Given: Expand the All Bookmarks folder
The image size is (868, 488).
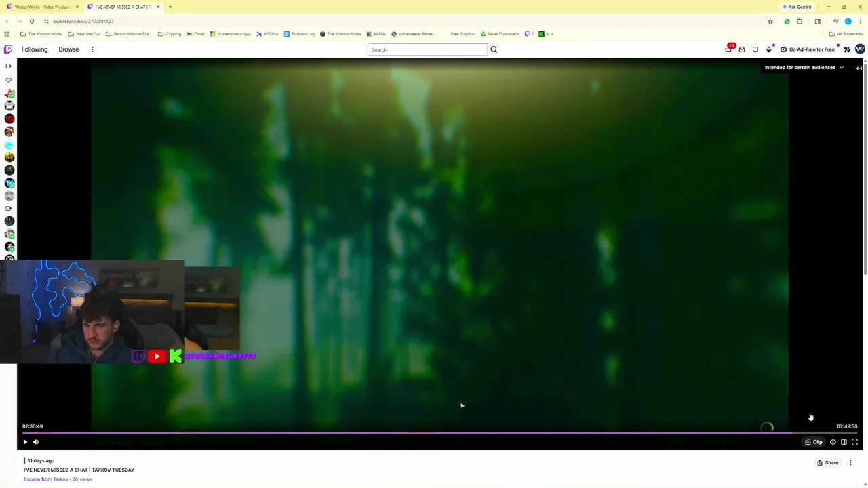Looking at the screenshot, I should tap(846, 34).
